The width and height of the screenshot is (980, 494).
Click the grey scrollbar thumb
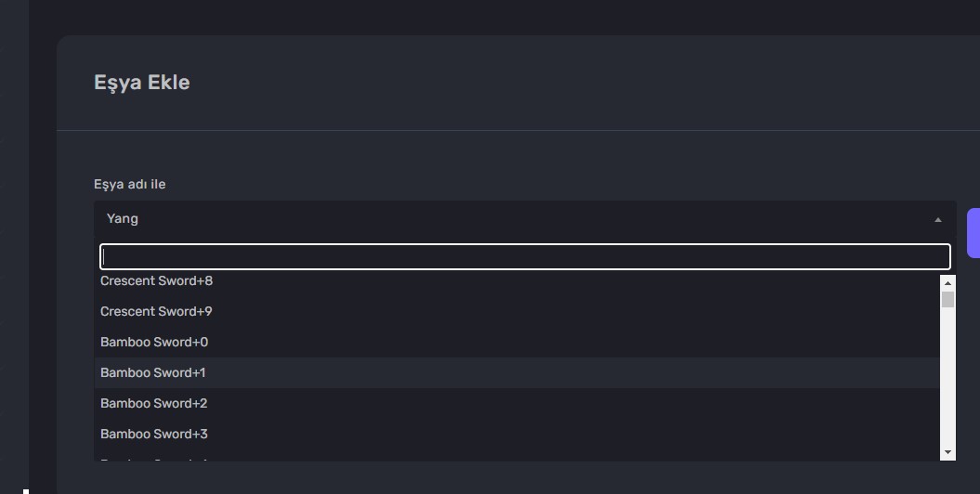pos(947,299)
